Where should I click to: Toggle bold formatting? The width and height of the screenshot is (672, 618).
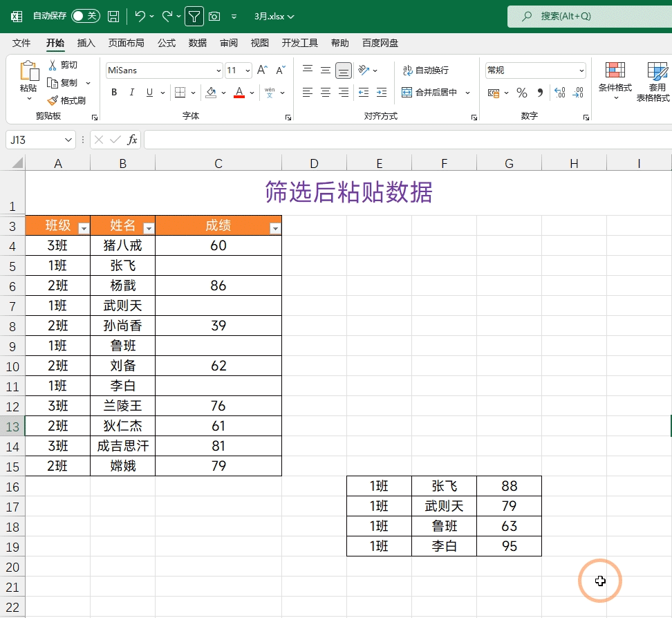(113, 92)
